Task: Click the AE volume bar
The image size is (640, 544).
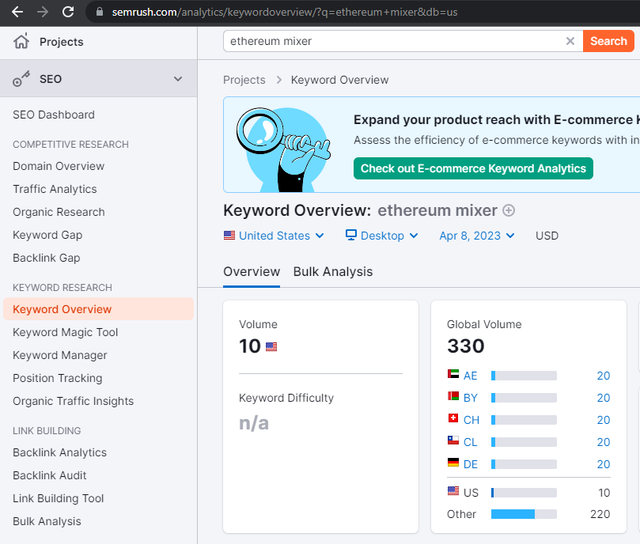Action: click(524, 375)
